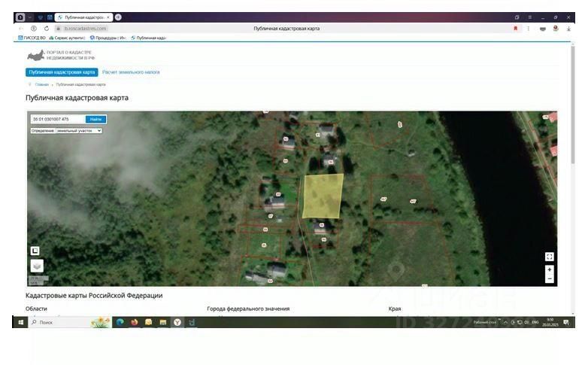Open the 'земельный участок' object type dropdown
The image size is (588, 365).
79,131
